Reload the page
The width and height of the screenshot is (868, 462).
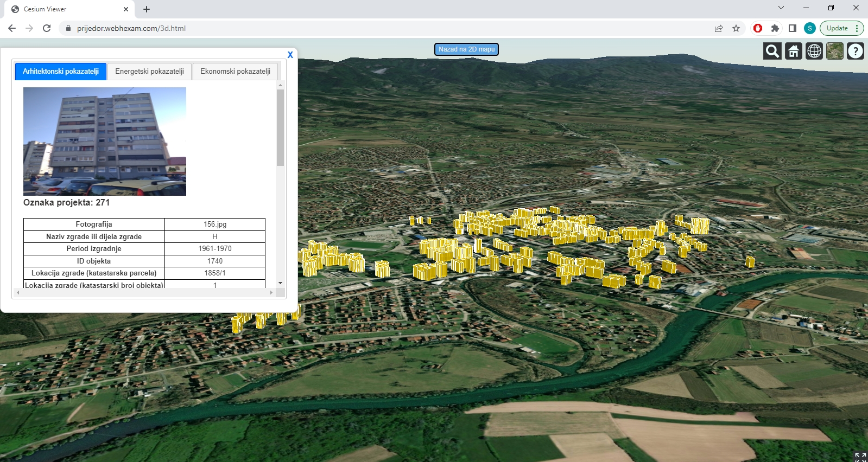coord(47,28)
